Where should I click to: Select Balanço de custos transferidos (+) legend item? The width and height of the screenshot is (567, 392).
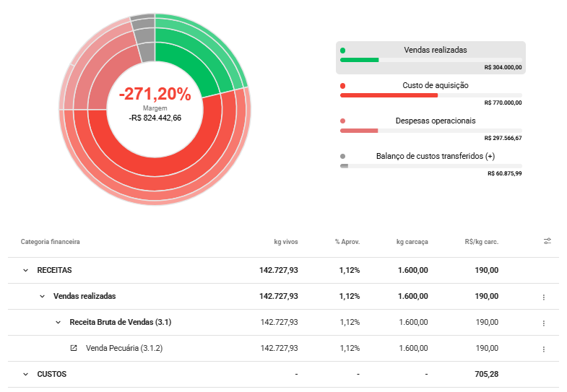430,164
